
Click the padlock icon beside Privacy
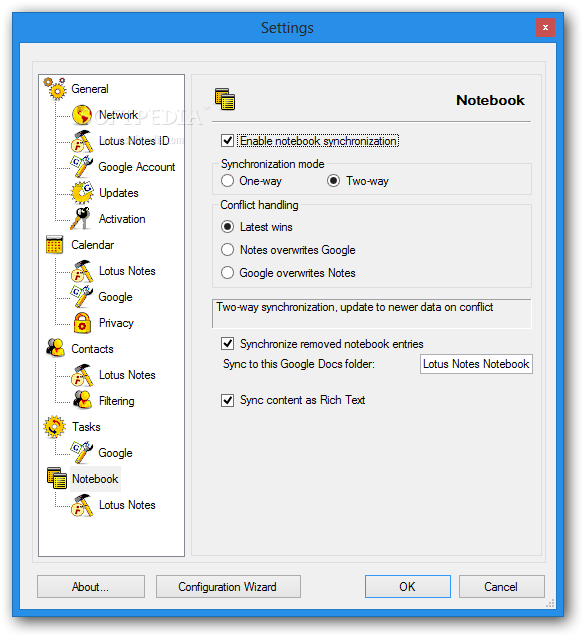pyautogui.click(x=82, y=323)
